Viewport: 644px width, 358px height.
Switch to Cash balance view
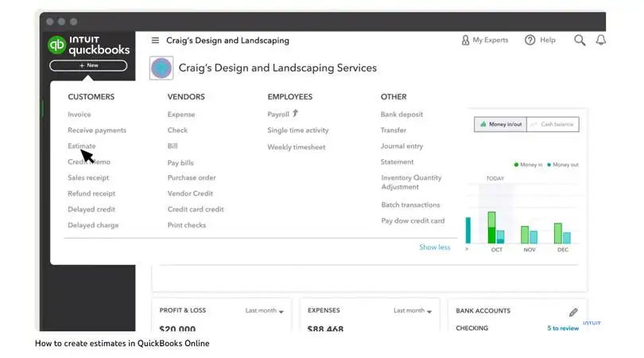(x=553, y=124)
